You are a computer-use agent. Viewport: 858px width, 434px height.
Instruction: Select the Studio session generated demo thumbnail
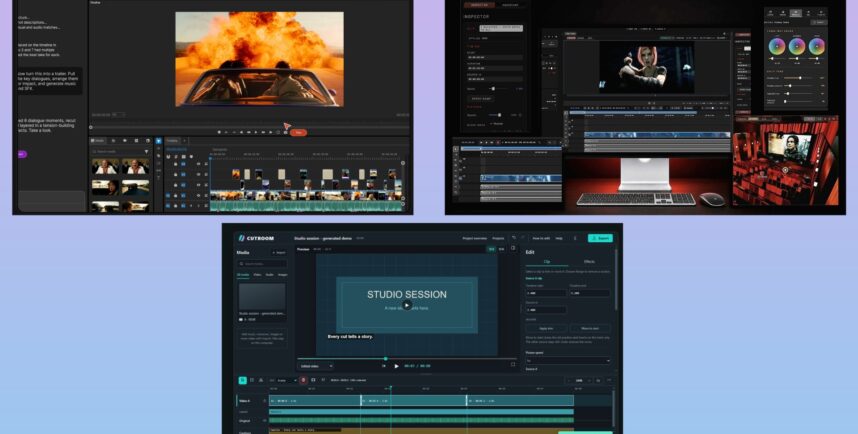[x=262, y=296]
